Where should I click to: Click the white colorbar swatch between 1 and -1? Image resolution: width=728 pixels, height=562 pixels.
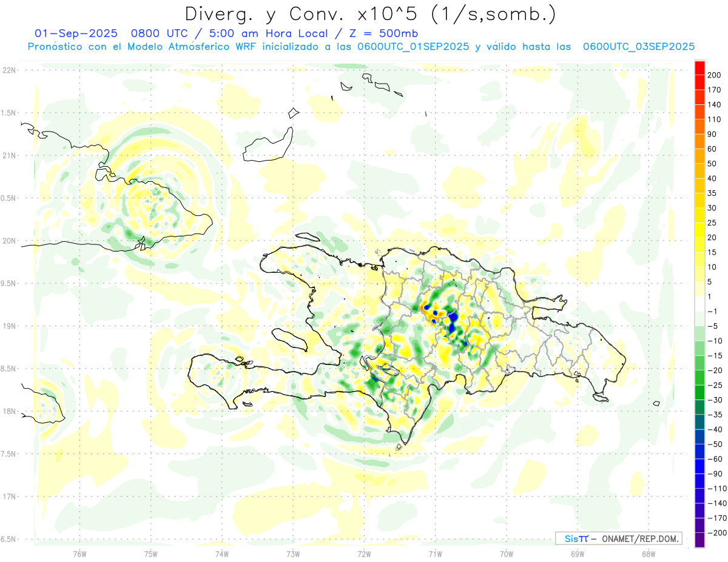point(699,304)
